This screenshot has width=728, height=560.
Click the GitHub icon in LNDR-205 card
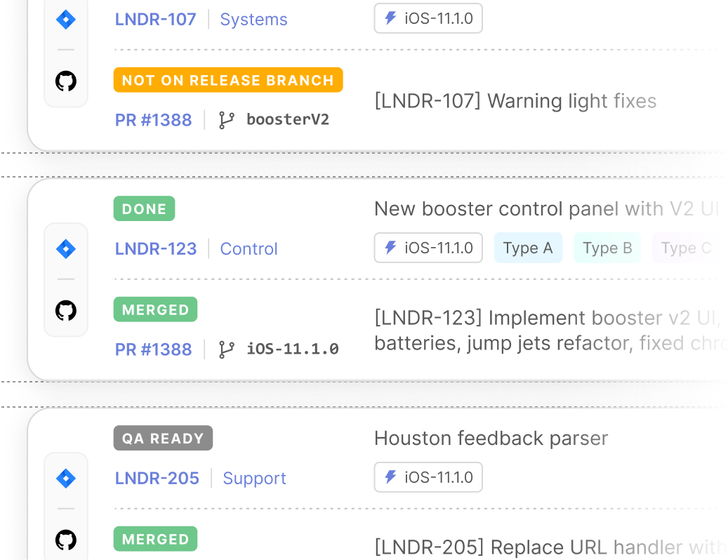pos(66,540)
